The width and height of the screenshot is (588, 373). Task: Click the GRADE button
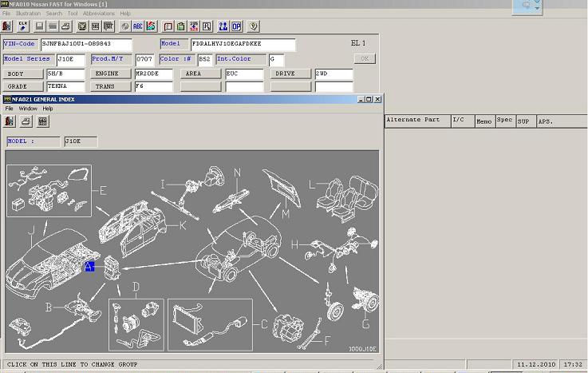pos(23,86)
